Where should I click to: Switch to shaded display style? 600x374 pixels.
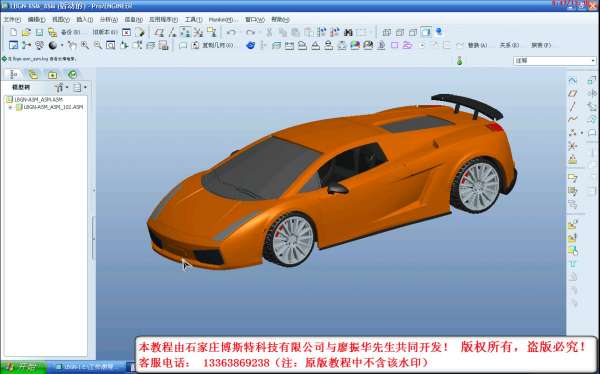(x=426, y=32)
